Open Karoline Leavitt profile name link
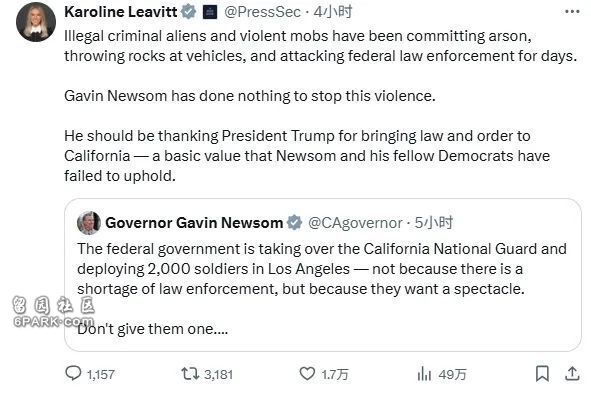 point(121,12)
